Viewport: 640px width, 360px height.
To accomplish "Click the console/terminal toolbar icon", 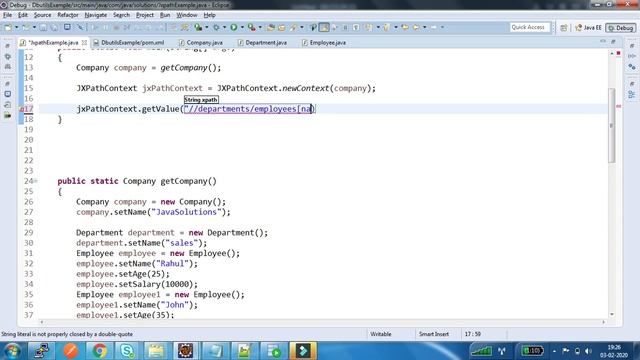I will tap(67, 27).
